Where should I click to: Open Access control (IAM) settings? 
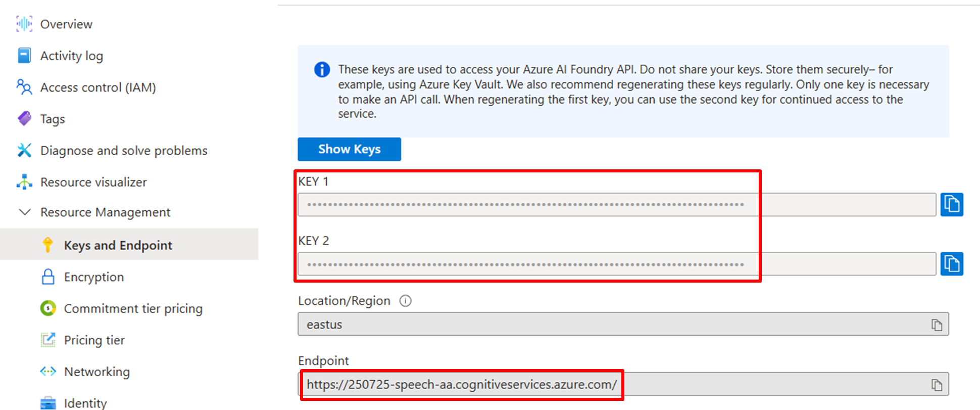(x=98, y=87)
